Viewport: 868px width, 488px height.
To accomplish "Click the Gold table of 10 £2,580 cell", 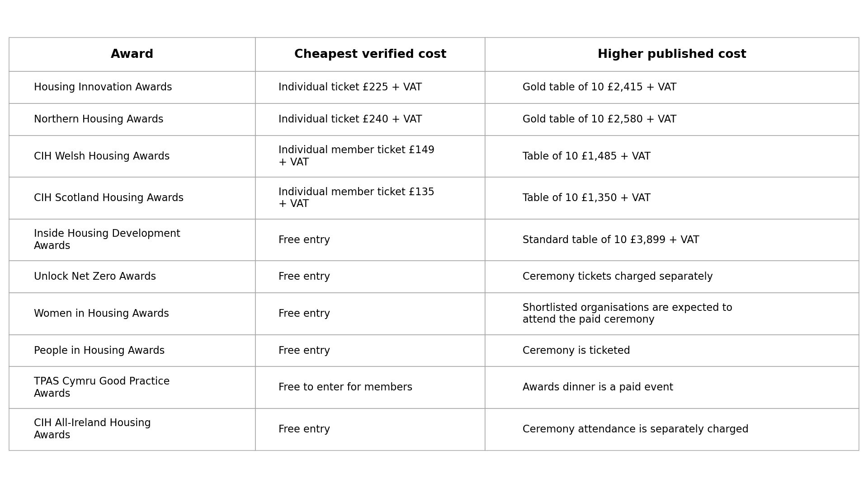I will click(672, 119).
